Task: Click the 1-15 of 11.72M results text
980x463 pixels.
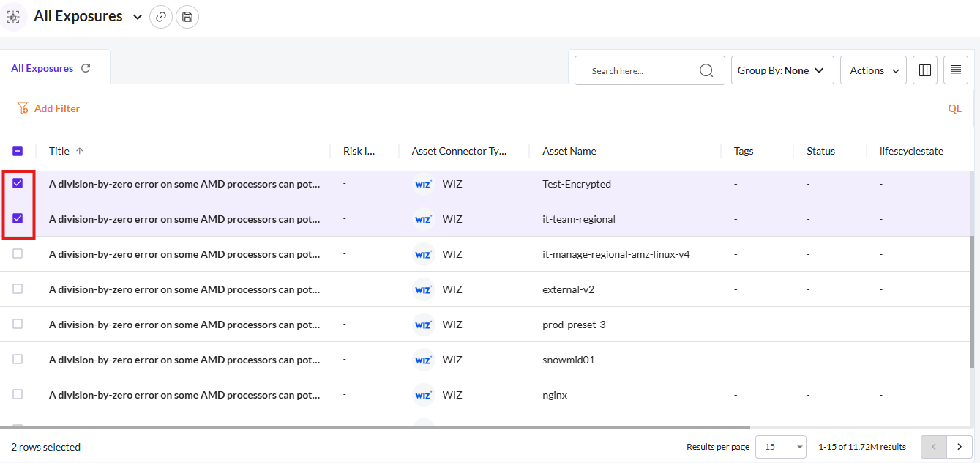Action: pyautogui.click(x=862, y=447)
